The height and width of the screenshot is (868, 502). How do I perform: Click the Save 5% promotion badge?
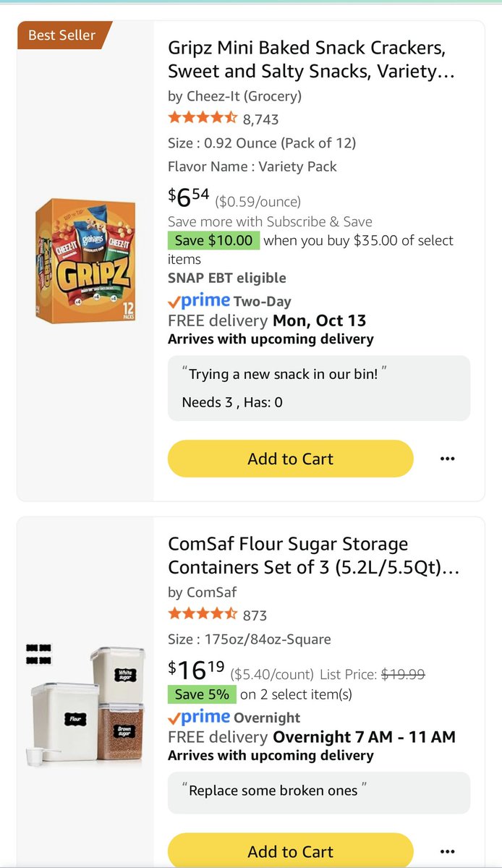202,694
